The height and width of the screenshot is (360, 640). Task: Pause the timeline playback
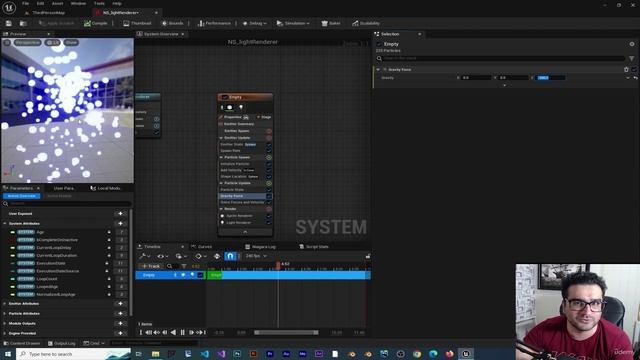click(182, 333)
